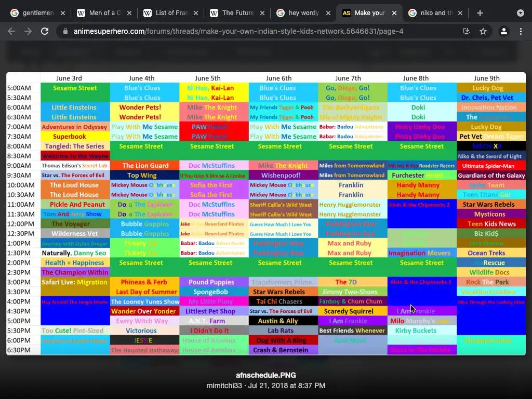The height and width of the screenshot is (399, 532).
Task: Click the '6:30PM' time row label
Action: pos(19,350)
